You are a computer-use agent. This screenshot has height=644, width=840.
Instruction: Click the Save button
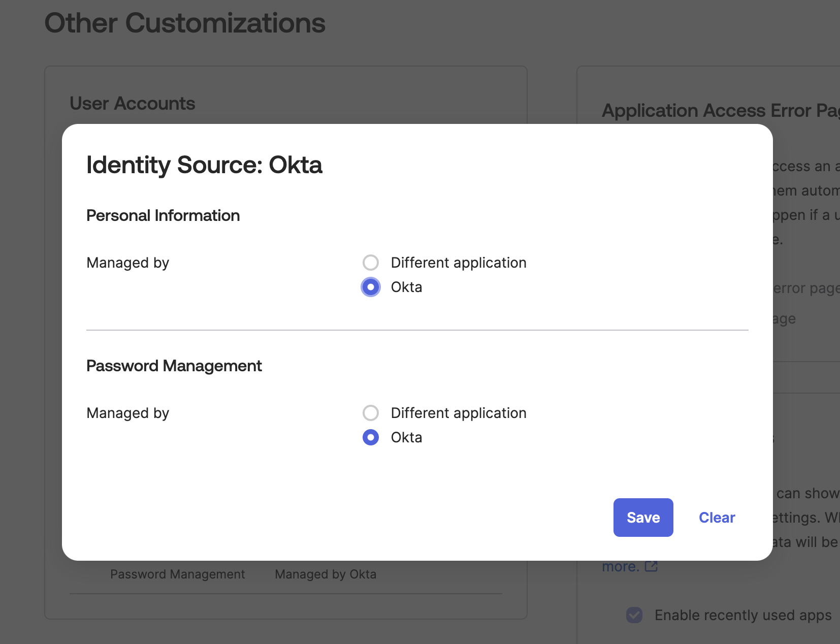coord(643,518)
